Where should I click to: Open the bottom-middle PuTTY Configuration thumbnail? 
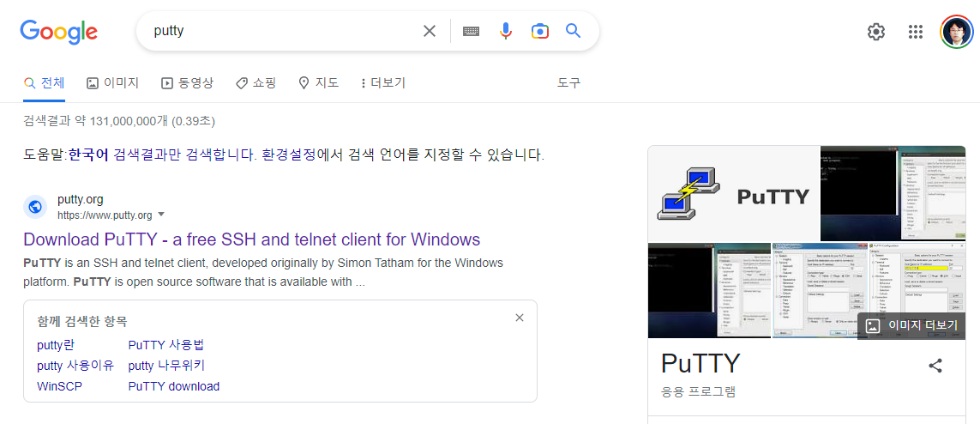tap(820, 291)
